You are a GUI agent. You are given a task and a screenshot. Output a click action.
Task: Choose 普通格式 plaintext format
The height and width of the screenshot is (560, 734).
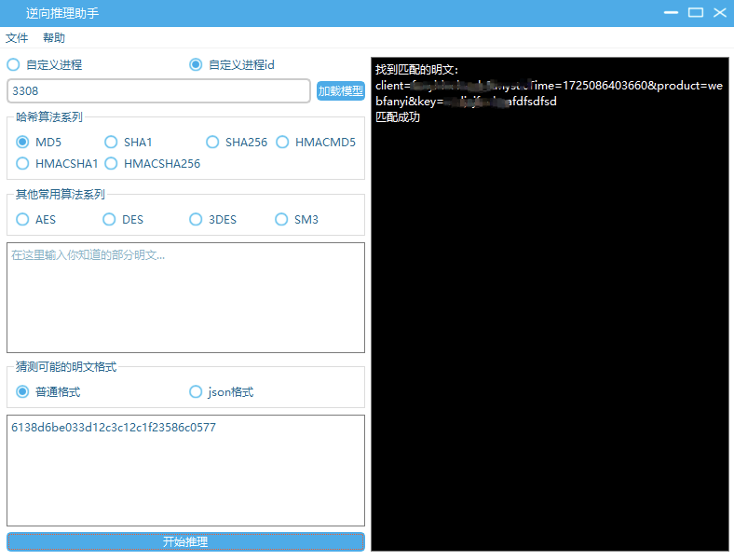click(23, 392)
